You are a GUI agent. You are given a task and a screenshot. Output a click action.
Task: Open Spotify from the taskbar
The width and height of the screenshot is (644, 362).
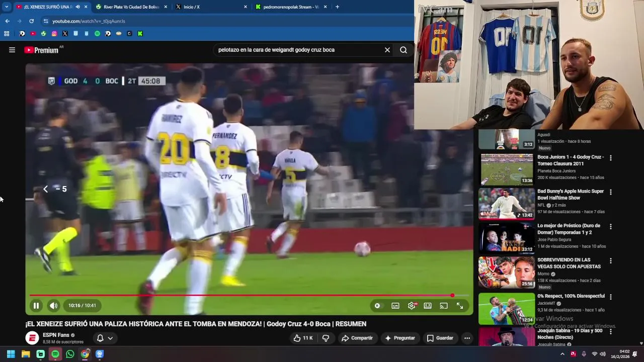point(55,354)
